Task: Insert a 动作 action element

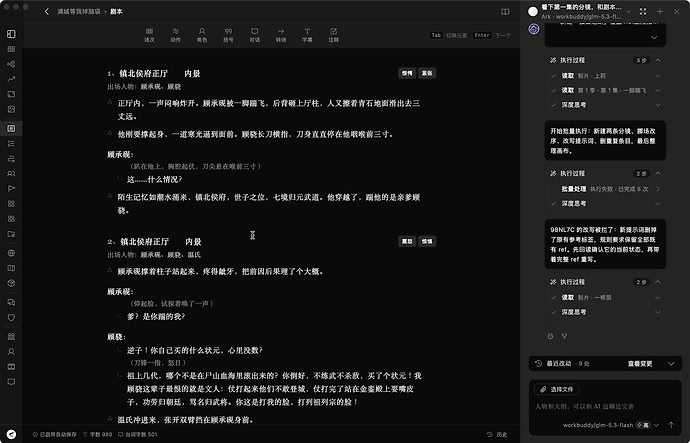Action: click(x=176, y=35)
